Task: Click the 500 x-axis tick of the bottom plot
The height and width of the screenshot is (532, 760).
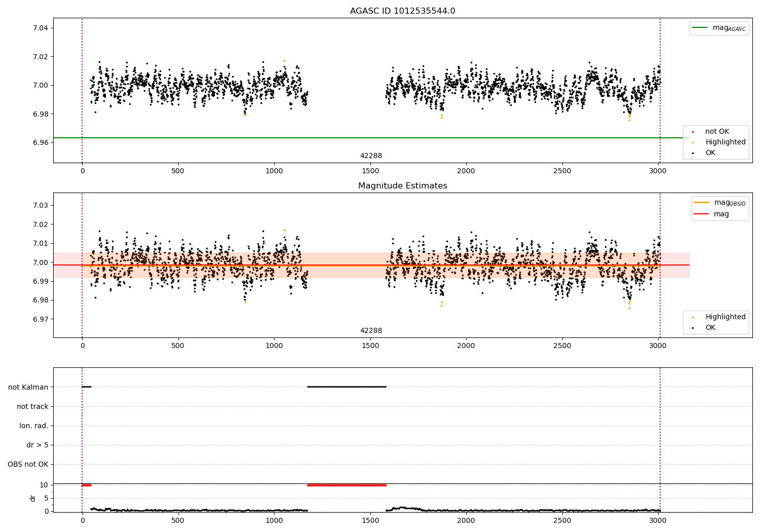Action: [x=178, y=520]
